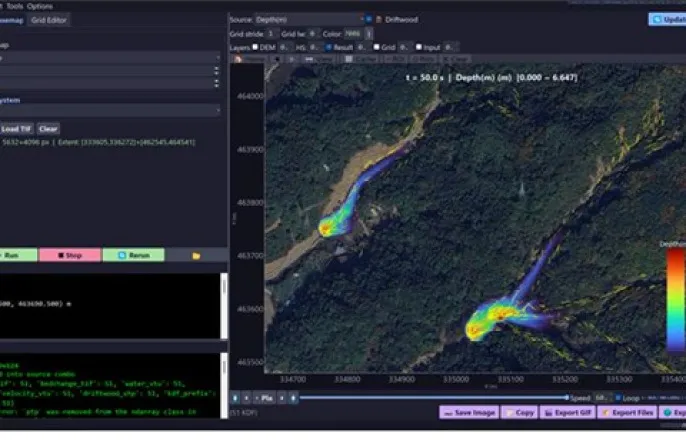This screenshot has width=686, height=440.
Task: Click the DEM opacity field
Action: click(x=284, y=47)
